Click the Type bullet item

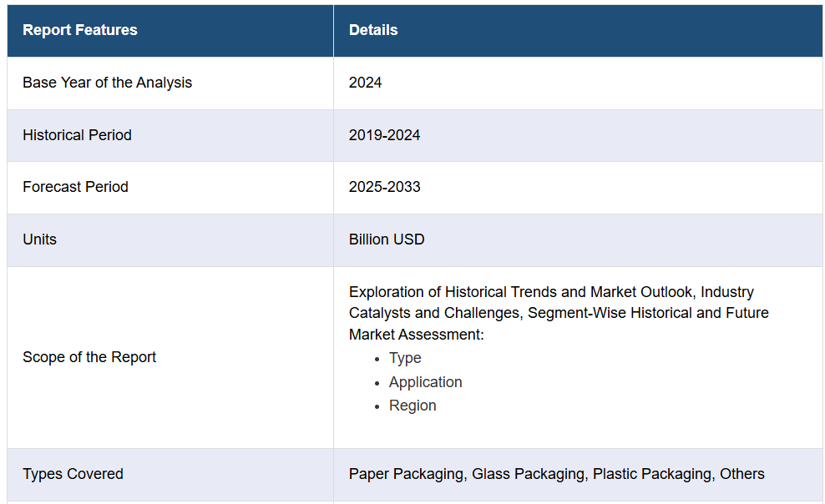click(x=405, y=358)
